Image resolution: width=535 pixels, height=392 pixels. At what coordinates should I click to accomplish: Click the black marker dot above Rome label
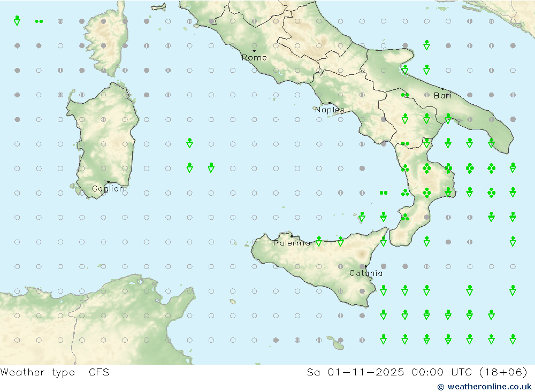click(x=254, y=51)
